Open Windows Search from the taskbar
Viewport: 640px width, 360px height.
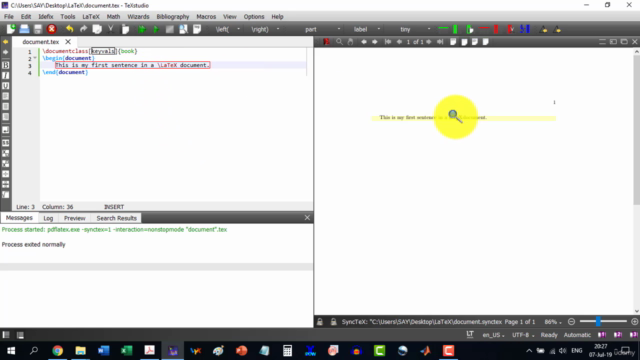coord(34,351)
